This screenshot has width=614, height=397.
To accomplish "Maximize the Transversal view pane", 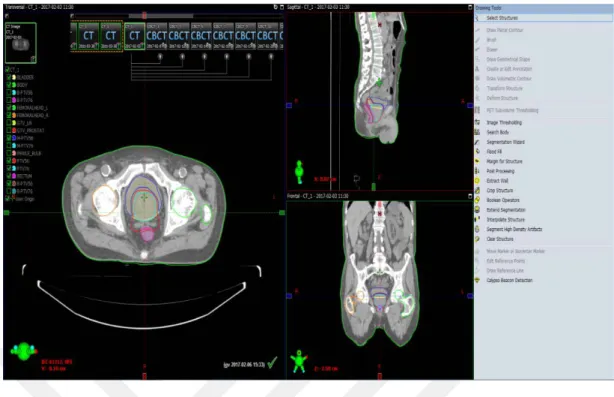I will pos(282,7).
